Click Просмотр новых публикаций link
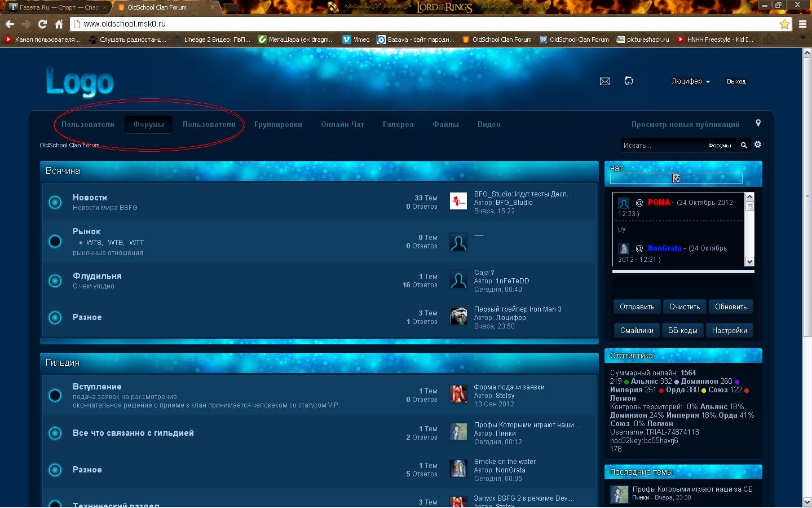The width and height of the screenshot is (812, 508). tap(685, 124)
